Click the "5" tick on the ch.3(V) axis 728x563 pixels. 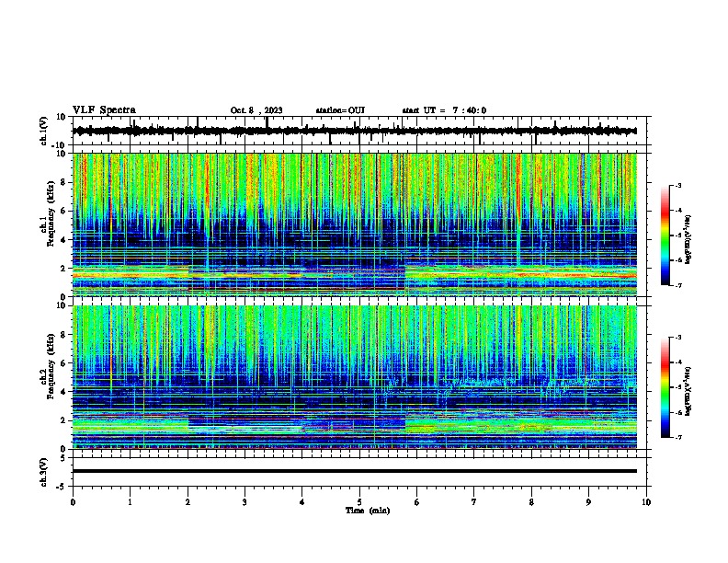pos(63,458)
